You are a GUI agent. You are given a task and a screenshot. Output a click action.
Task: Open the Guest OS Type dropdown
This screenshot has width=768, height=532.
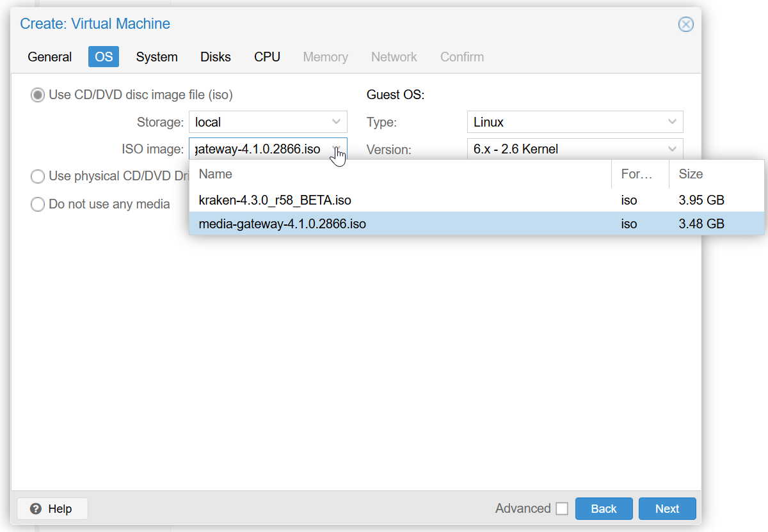(672, 121)
